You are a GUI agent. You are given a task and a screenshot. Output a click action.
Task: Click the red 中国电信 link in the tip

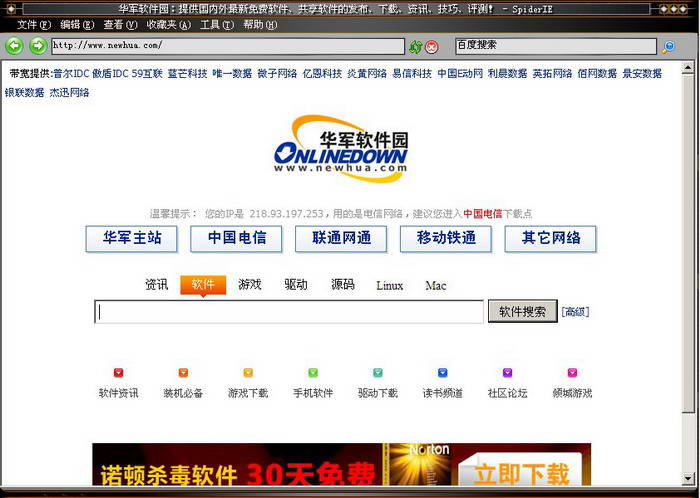(x=483, y=214)
